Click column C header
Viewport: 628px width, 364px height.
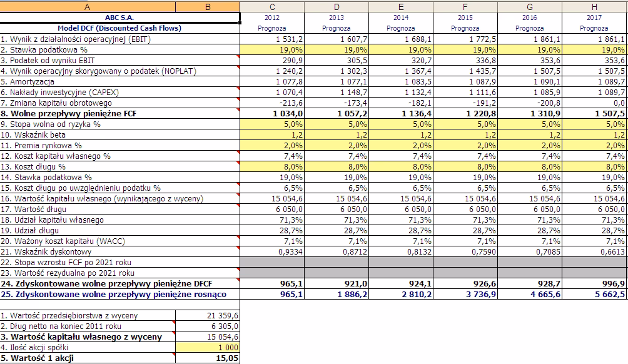[x=273, y=6]
